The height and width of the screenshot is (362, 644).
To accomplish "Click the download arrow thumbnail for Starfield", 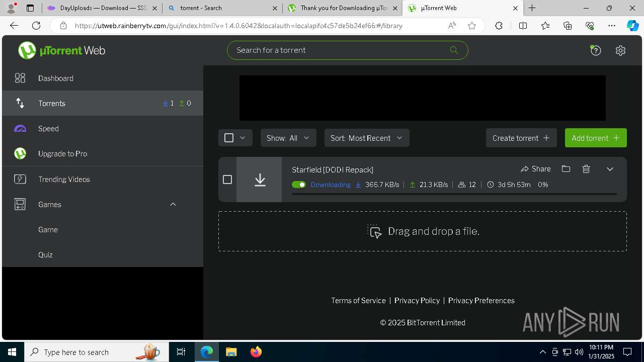I will (260, 179).
